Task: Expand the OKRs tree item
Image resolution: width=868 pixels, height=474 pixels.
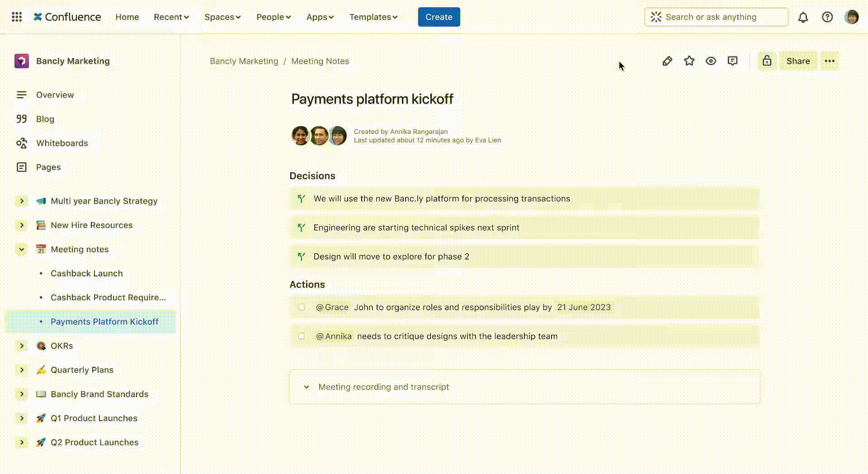Action: (x=22, y=346)
